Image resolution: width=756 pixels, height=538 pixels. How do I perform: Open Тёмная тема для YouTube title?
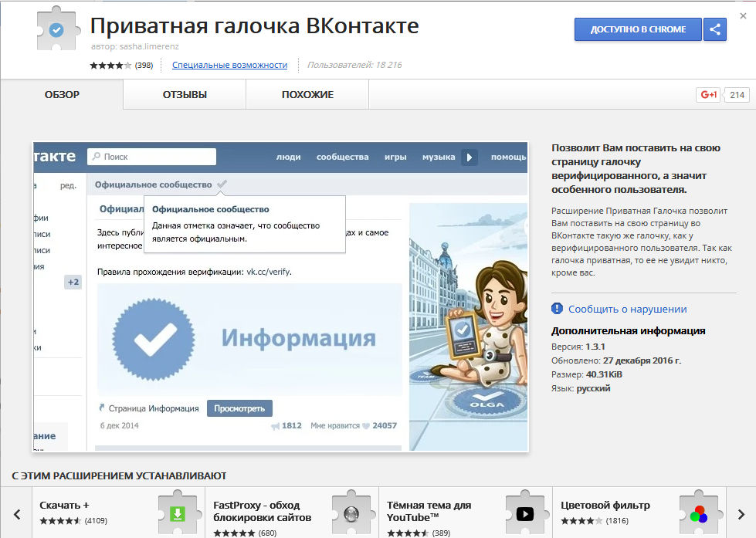point(429,511)
